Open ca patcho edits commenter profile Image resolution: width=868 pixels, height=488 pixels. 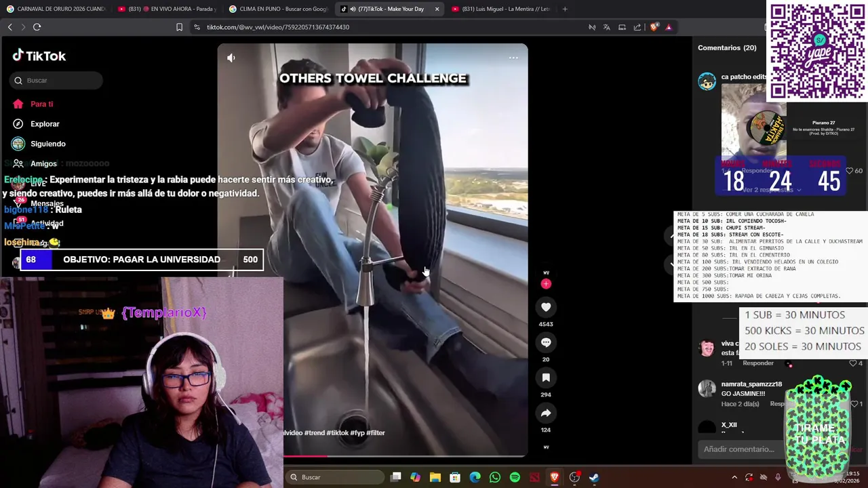tap(744, 77)
